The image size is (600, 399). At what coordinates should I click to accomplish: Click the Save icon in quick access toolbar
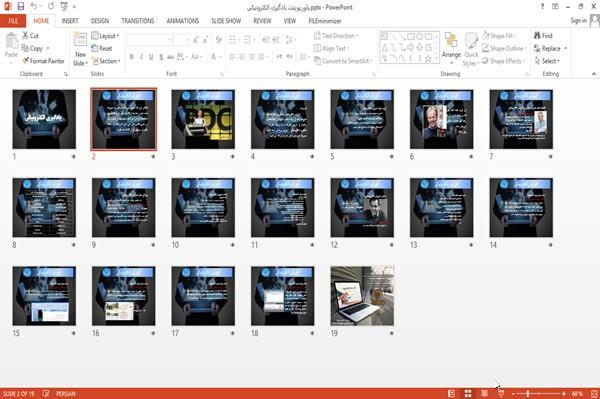tap(21, 7)
